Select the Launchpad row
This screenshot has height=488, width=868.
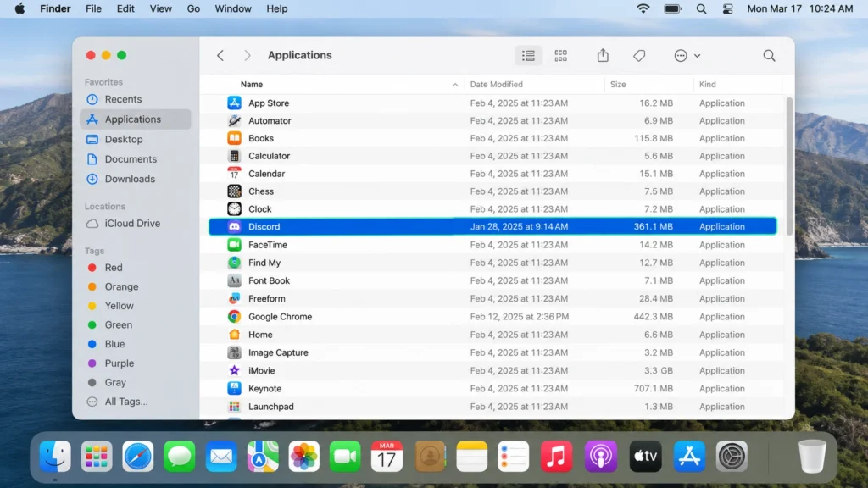492,407
